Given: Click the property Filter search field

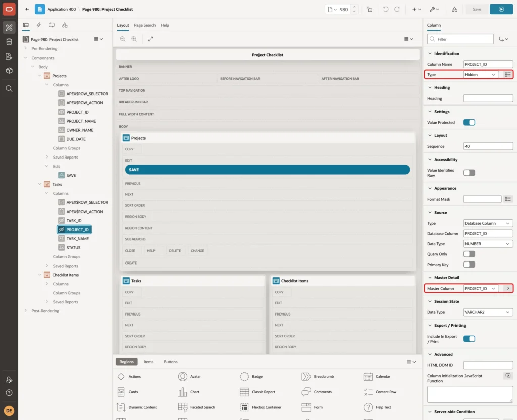Looking at the screenshot, I should coord(460,39).
